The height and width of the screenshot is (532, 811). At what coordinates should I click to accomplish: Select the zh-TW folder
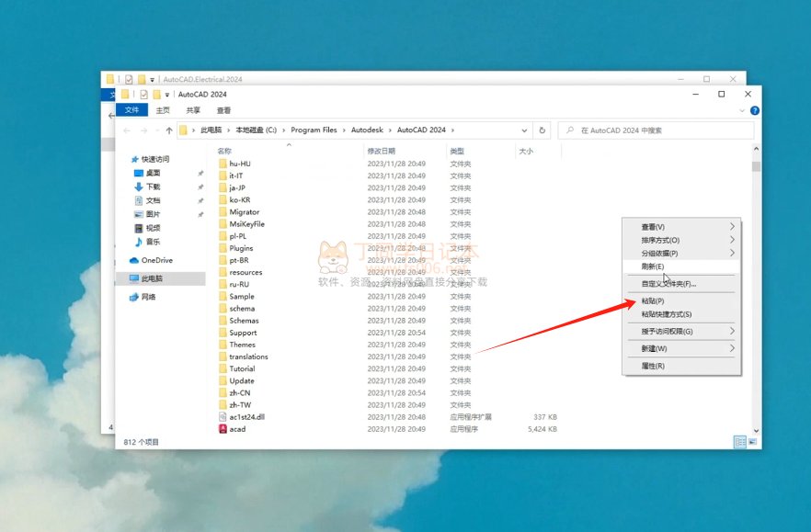point(240,405)
